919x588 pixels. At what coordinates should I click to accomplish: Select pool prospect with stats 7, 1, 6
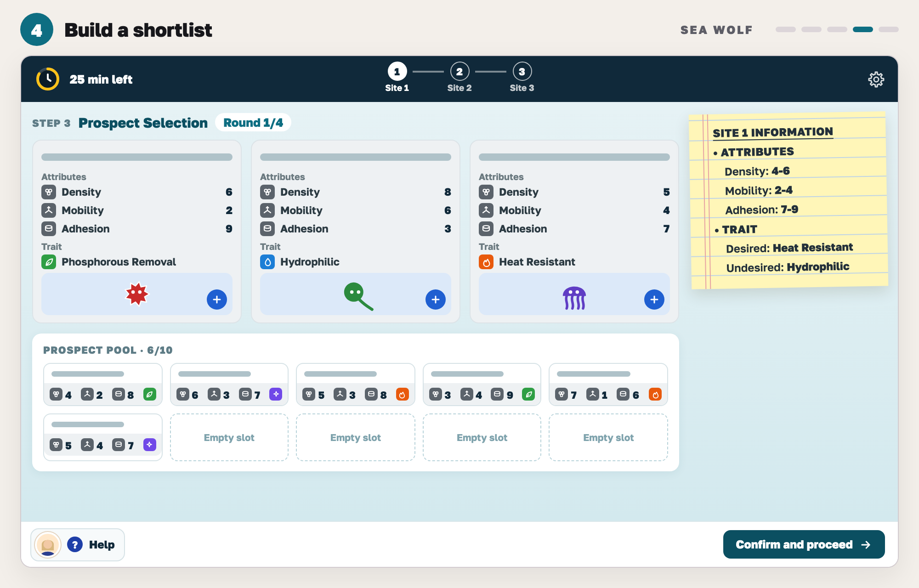(608, 384)
